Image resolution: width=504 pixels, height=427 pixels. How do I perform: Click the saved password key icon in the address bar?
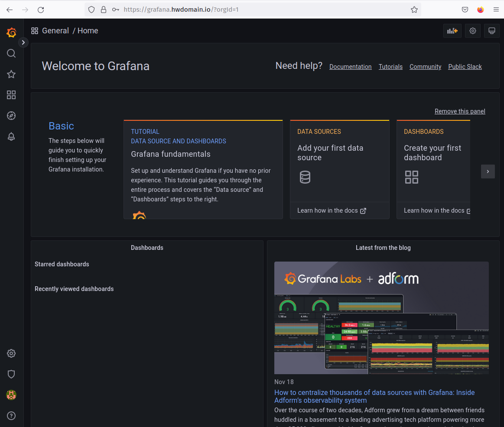coord(115,10)
